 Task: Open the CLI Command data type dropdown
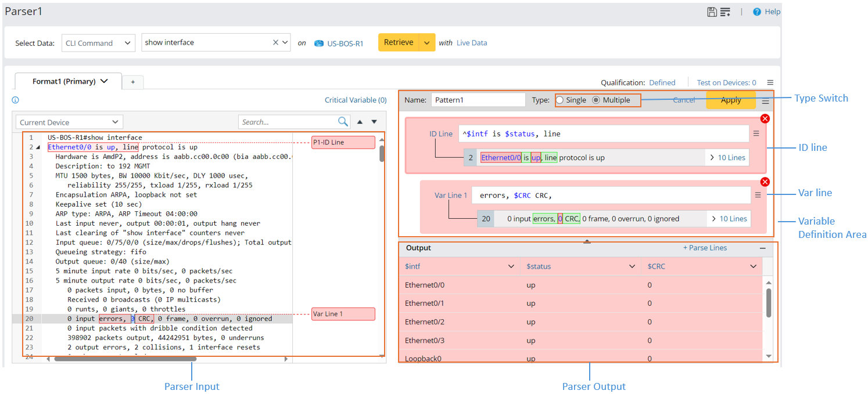click(x=98, y=43)
